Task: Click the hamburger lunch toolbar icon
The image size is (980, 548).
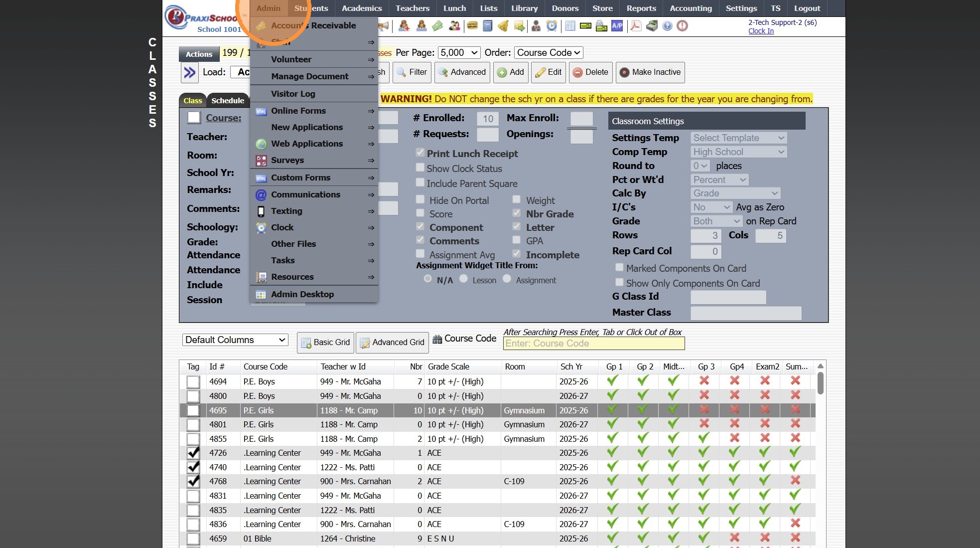Action: point(472,25)
